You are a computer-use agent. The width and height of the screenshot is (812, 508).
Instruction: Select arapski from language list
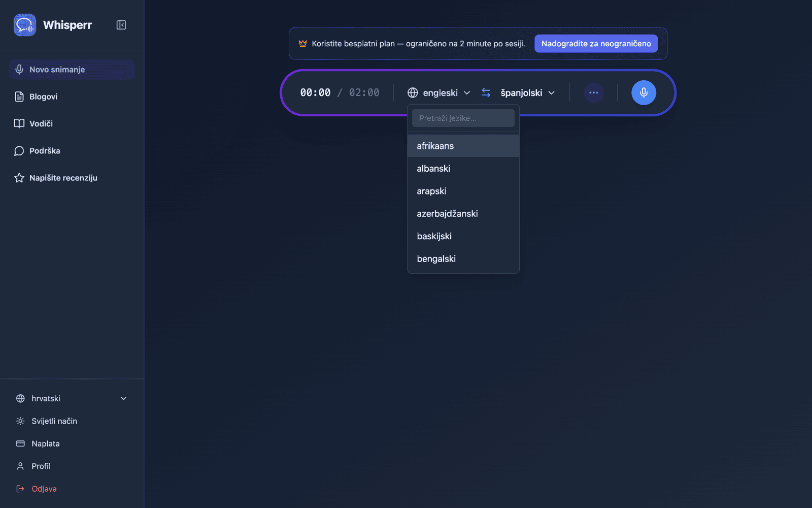463,191
